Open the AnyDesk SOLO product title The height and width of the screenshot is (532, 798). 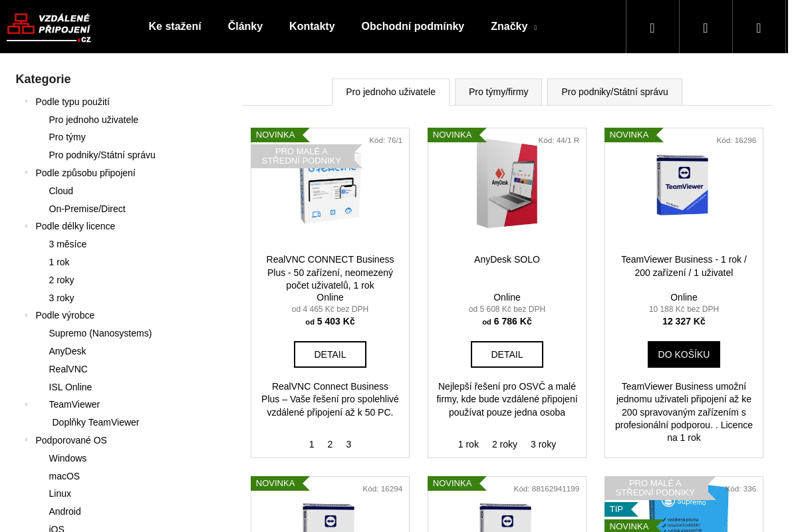pyautogui.click(x=507, y=259)
